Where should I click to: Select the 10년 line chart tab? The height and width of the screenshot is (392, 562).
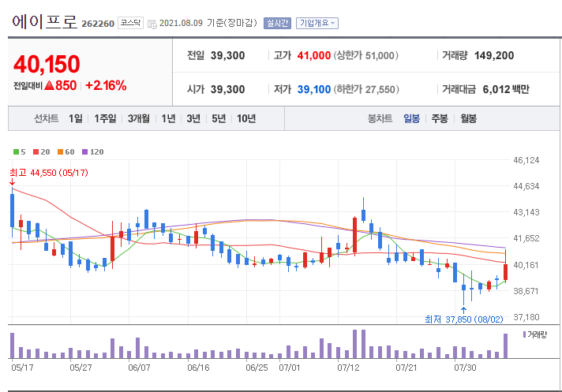246,118
